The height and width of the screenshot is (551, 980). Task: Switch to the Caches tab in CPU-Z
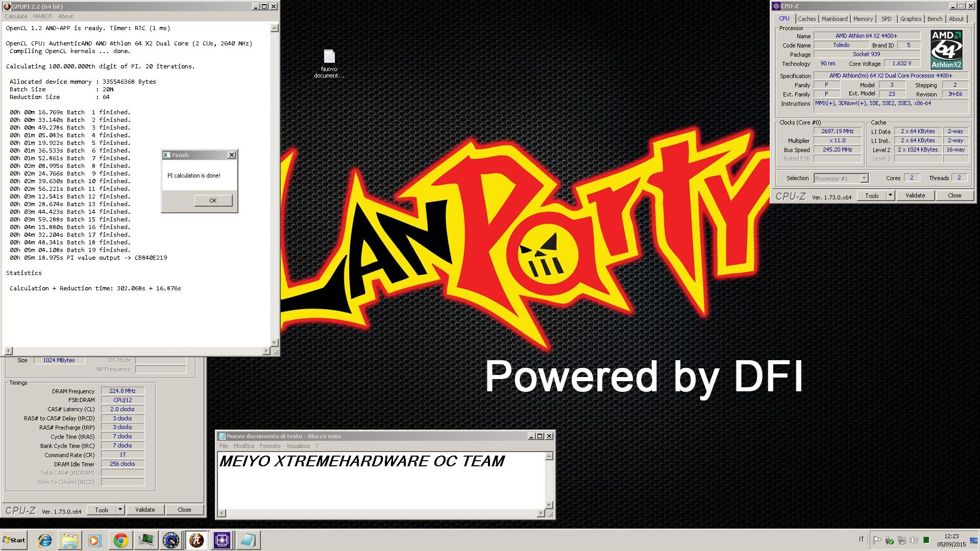tap(807, 19)
